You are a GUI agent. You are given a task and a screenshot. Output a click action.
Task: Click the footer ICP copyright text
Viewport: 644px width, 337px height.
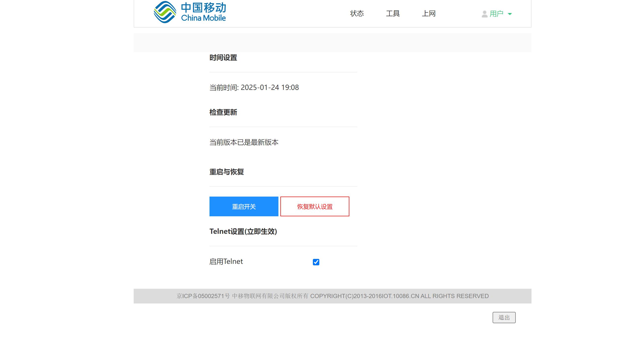click(332, 296)
